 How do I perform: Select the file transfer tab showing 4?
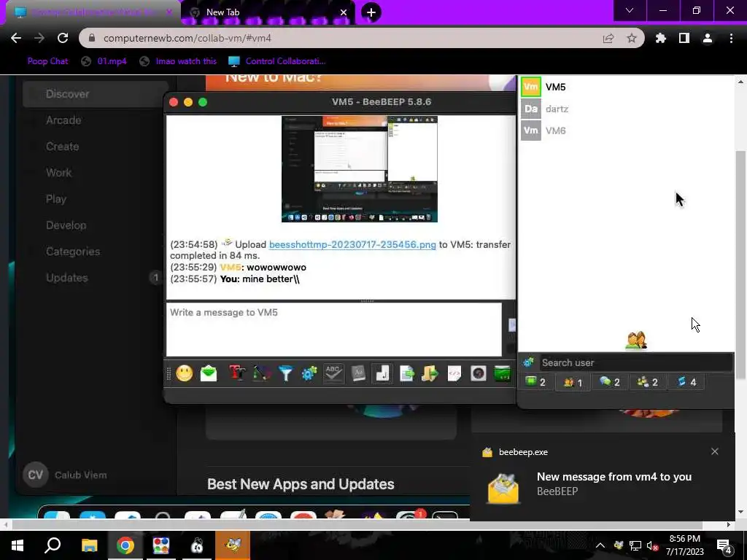pyautogui.click(x=686, y=382)
